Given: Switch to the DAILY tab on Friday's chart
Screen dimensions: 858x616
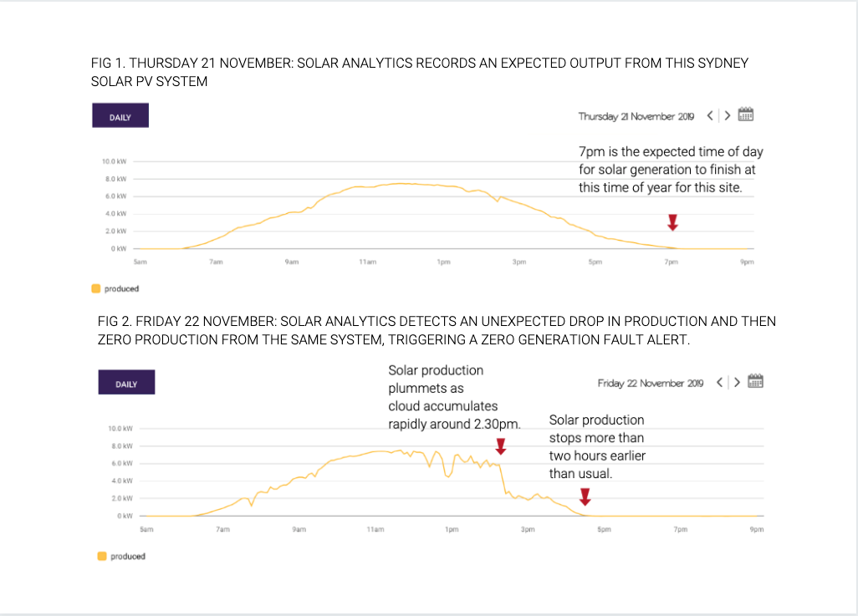Looking at the screenshot, I should (126, 381).
